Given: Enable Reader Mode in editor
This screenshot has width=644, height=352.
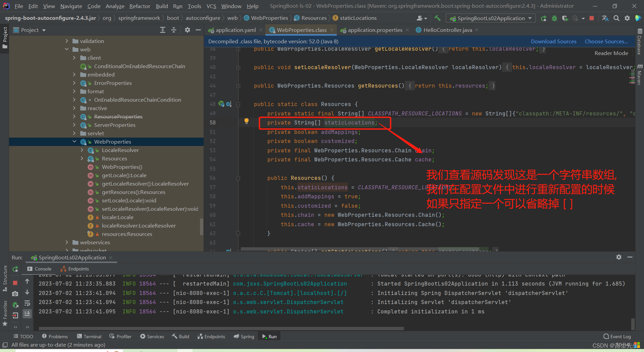Looking at the screenshot, I should tap(611, 53).
